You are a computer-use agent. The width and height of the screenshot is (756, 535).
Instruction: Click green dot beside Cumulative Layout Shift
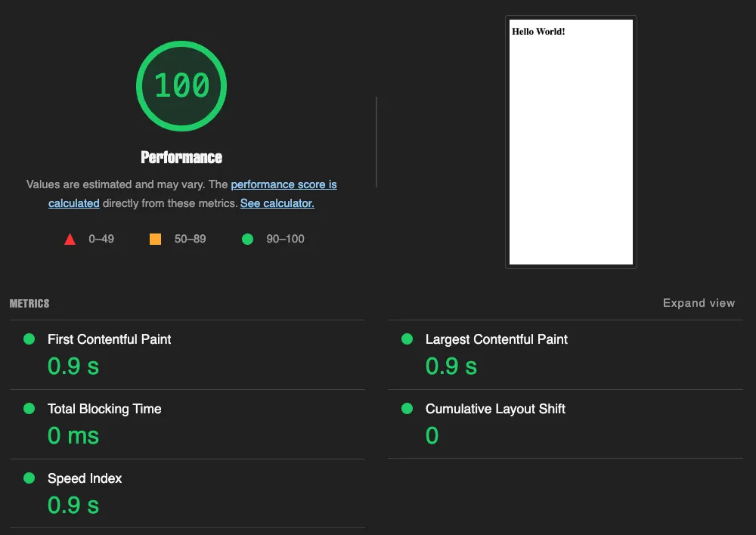(407, 409)
